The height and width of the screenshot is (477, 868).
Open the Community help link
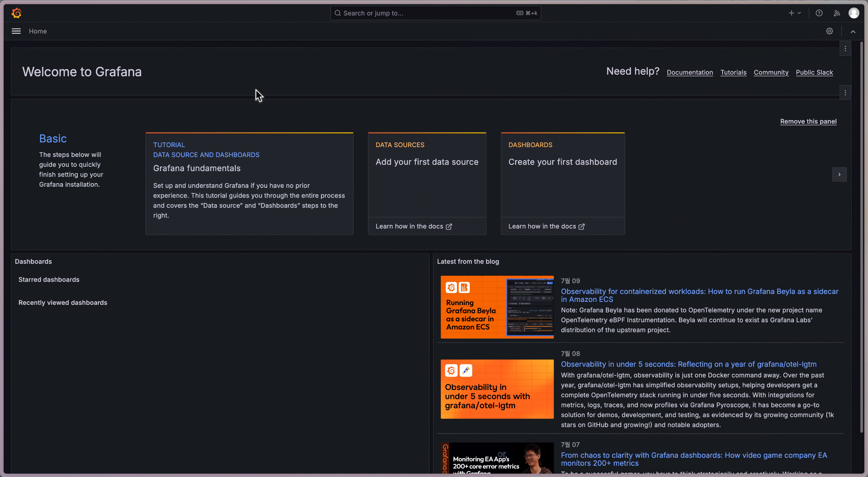(x=771, y=72)
